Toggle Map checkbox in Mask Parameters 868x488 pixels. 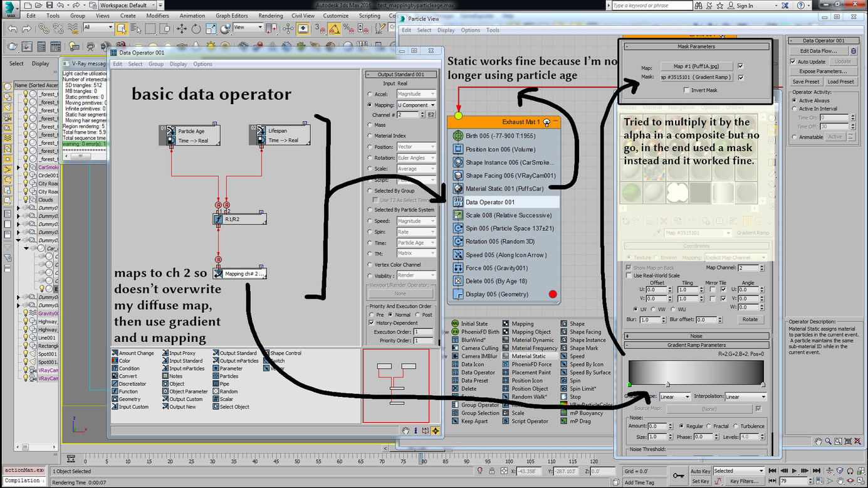(740, 66)
